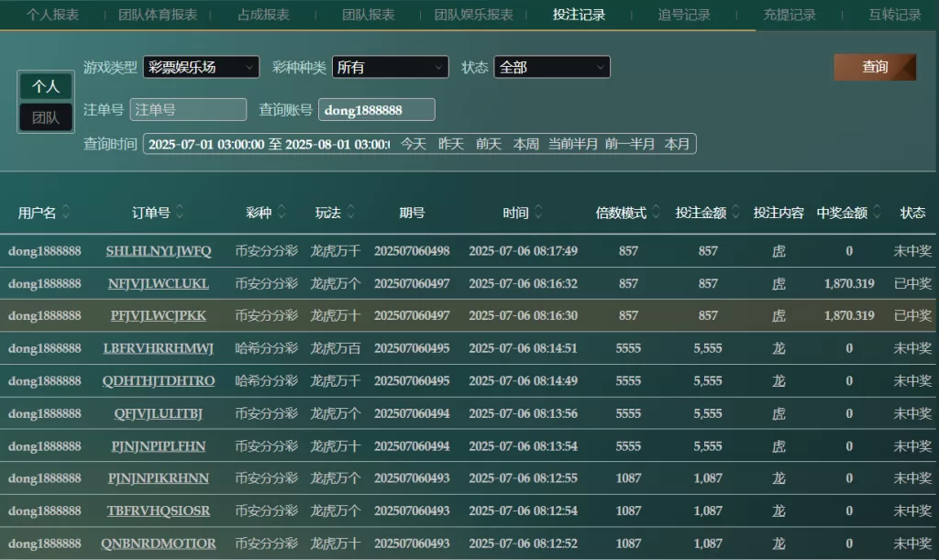Open order SHLHLNYLJWFQ link
The image size is (939, 560).
pyautogui.click(x=159, y=251)
